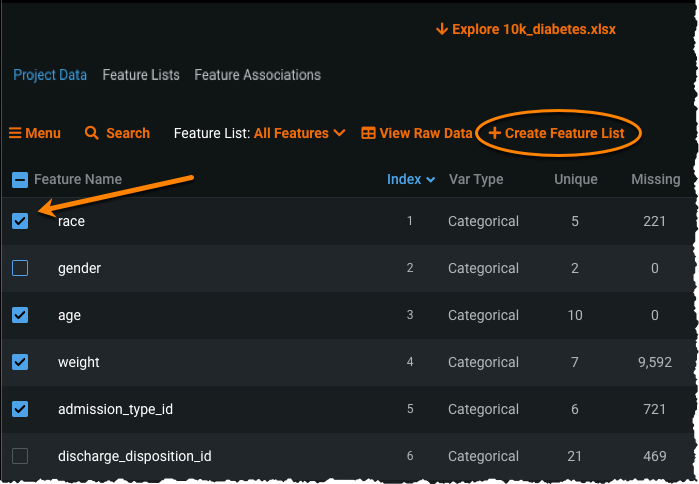
Task: Click the View Raw Data table icon
Action: pos(368,133)
